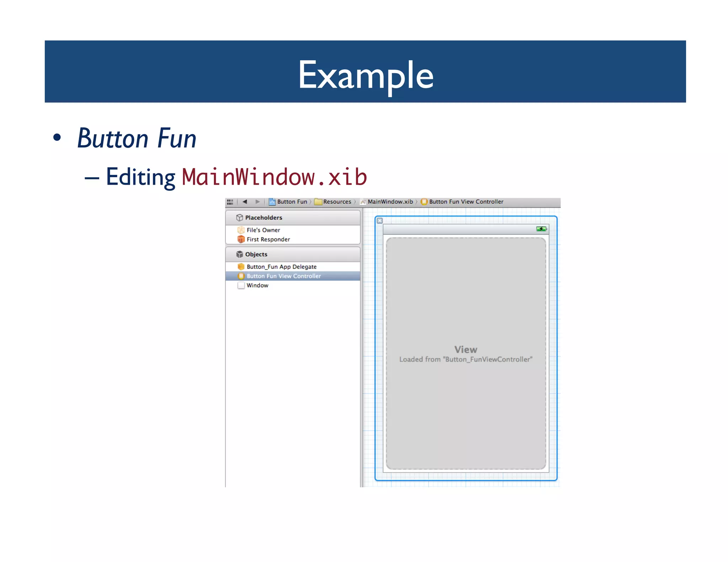This screenshot has height=562, width=728.
Task: Go back with the left arrow in jump bar
Action: pyautogui.click(x=245, y=202)
